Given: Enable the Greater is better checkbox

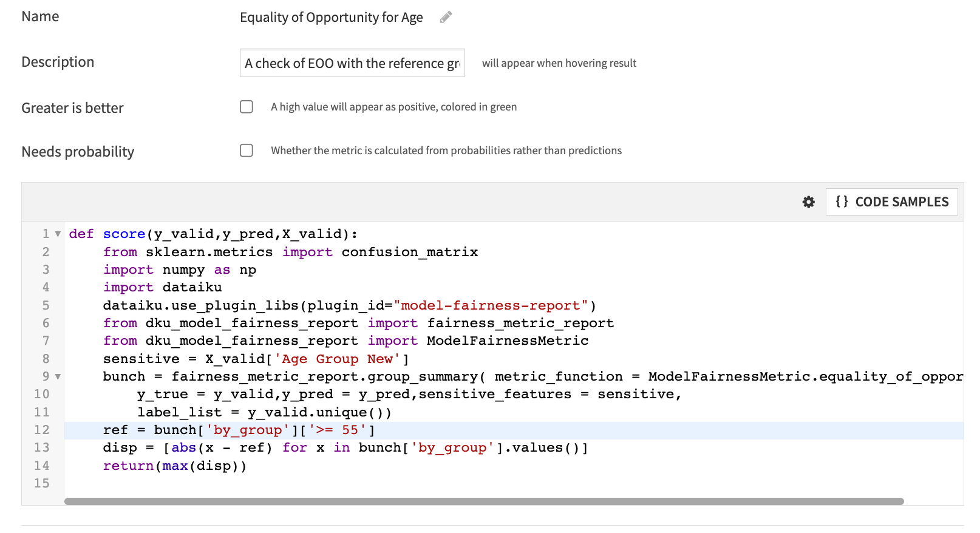Looking at the screenshot, I should pos(247,107).
